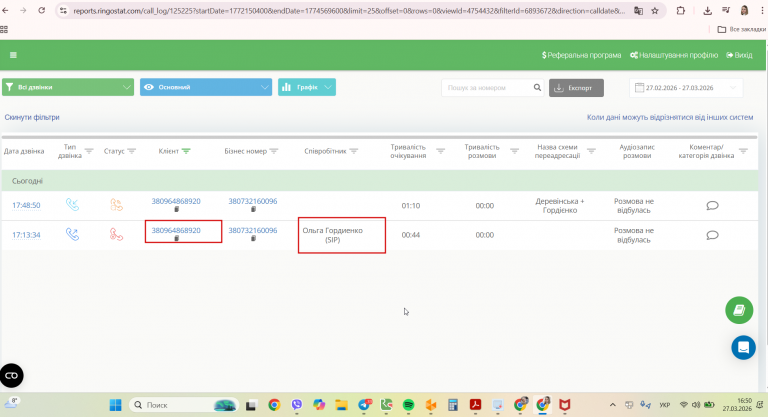Filter the Тип дзвінка column
The height and width of the screenshot is (417, 768).
click(x=89, y=151)
